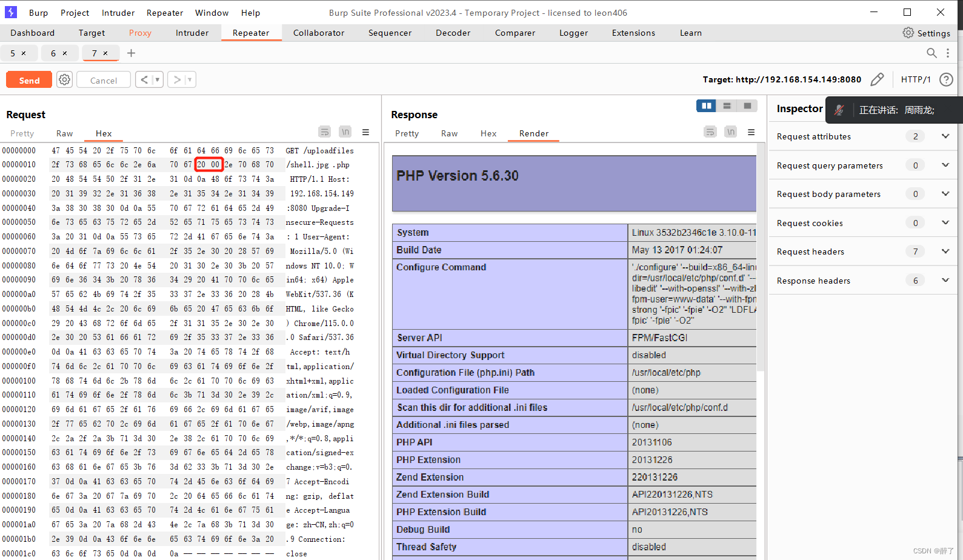Screen dimensions: 963x560
Task: Select hex byte 00 in row 00000010
Action: pyautogui.click(x=215, y=164)
